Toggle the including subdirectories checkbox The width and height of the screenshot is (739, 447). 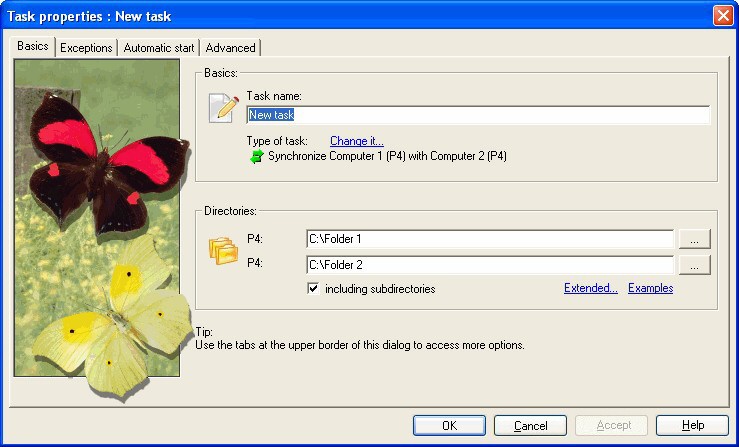tap(313, 288)
